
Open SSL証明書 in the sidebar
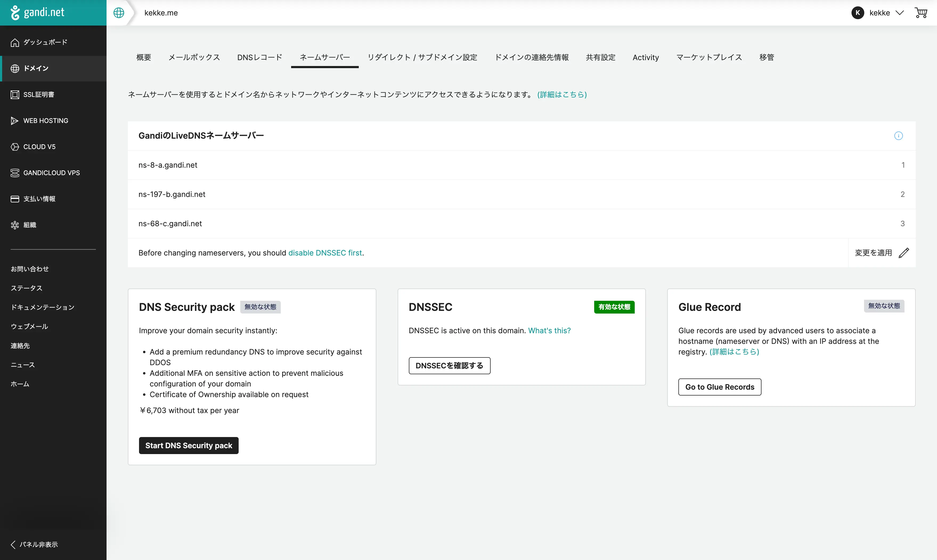53,94
